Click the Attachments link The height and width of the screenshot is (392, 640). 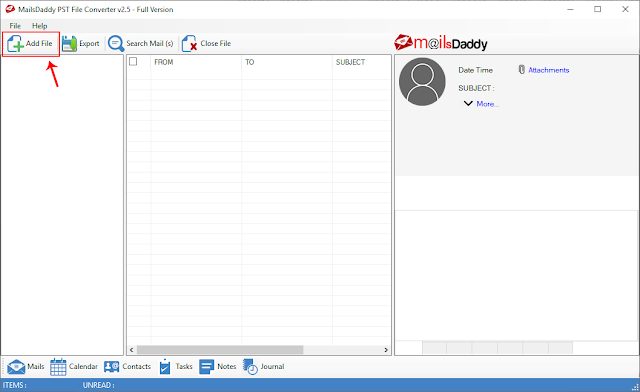pyautogui.click(x=549, y=70)
